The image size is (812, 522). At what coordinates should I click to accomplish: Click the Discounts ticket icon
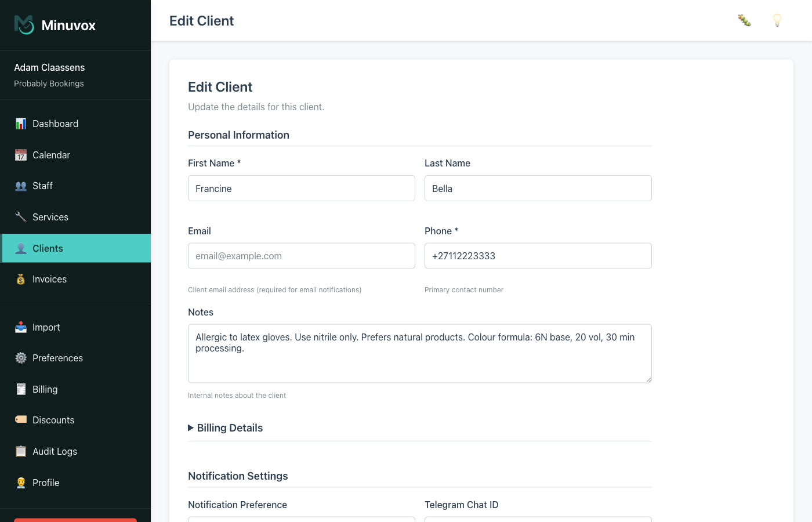pos(21,420)
